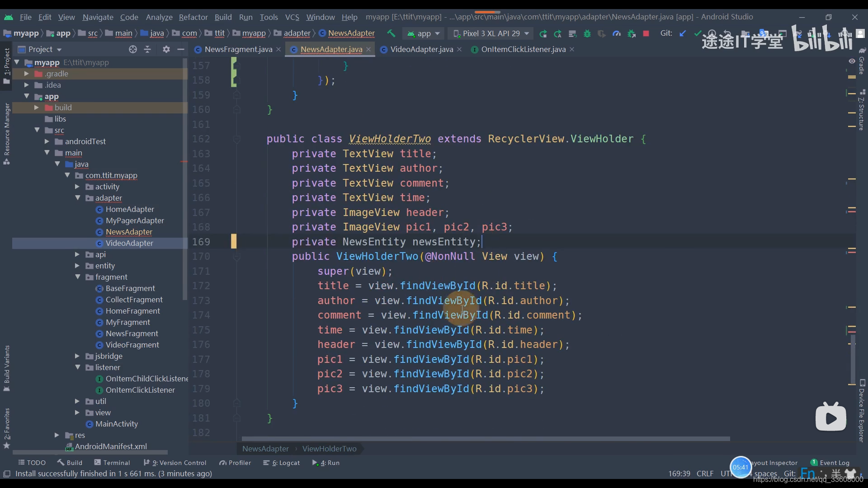This screenshot has width=868, height=488.
Task: Click Git update project blue arrow
Action: click(x=683, y=33)
